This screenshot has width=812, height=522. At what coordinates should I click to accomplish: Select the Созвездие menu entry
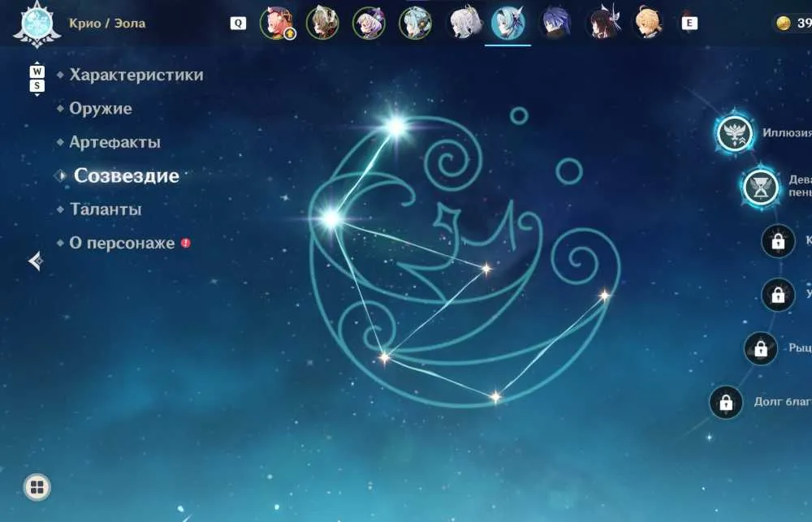pos(127,175)
